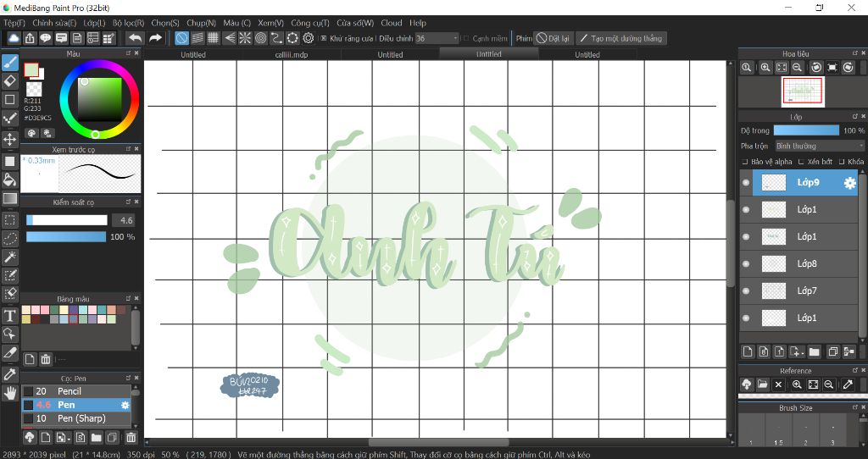Select the Pen (Sharp) brush
This screenshot has height=459, width=868.
click(x=75, y=418)
